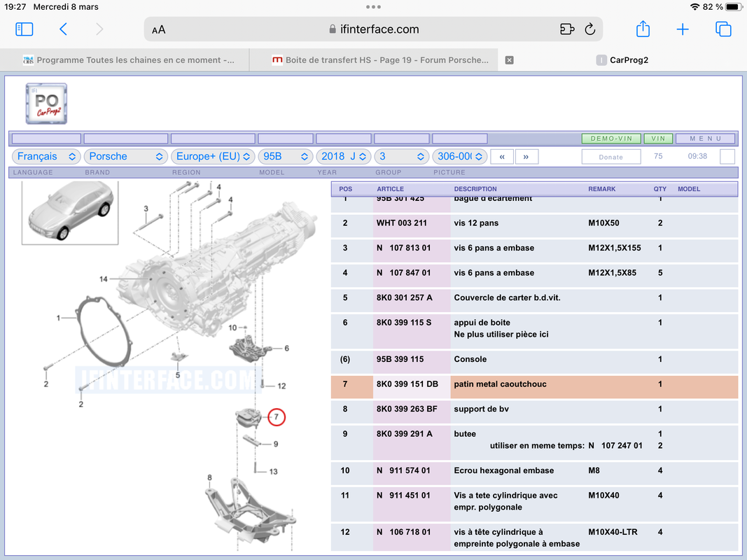This screenshot has width=747, height=560.
Task: Click the DEMO-VIN button
Action: tap(611, 139)
